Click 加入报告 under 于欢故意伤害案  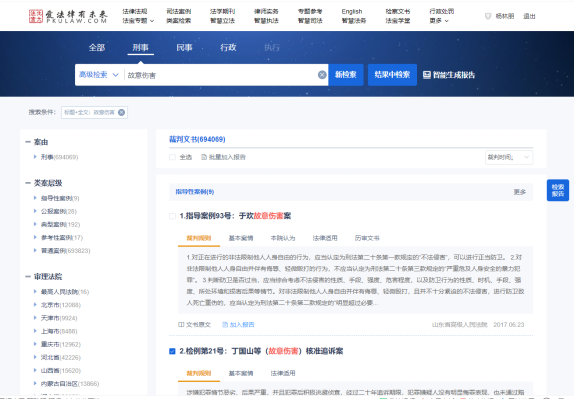[238, 325]
